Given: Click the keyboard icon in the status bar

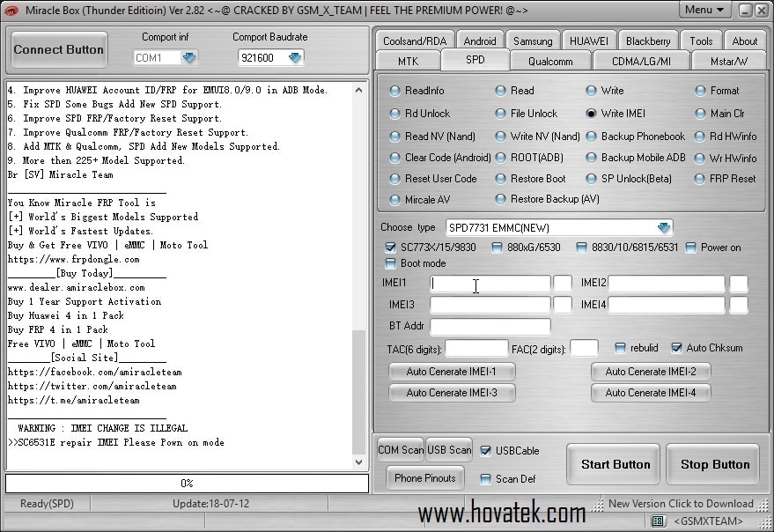Looking at the screenshot, I should point(657,521).
